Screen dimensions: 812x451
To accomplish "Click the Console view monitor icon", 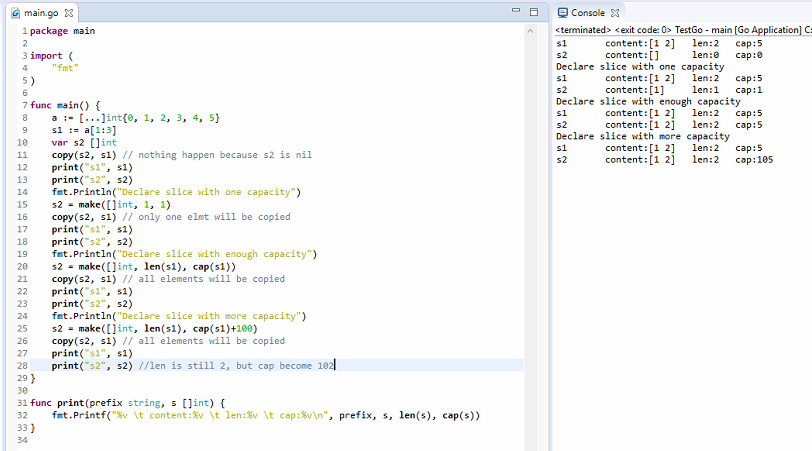I will click(x=563, y=12).
